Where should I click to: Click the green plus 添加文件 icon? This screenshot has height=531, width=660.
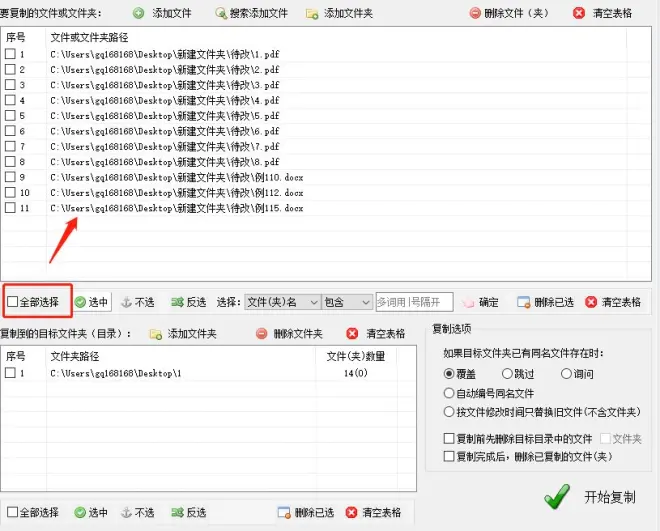pyautogui.click(x=137, y=14)
